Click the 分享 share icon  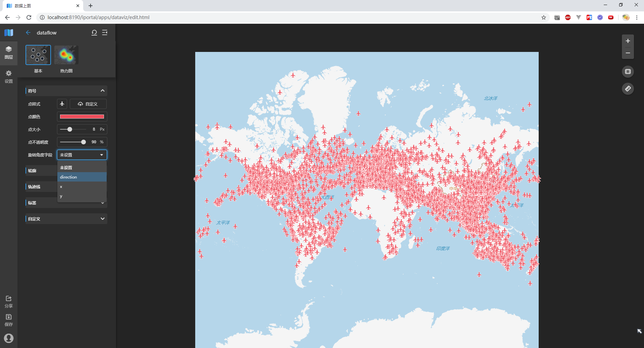8,301
